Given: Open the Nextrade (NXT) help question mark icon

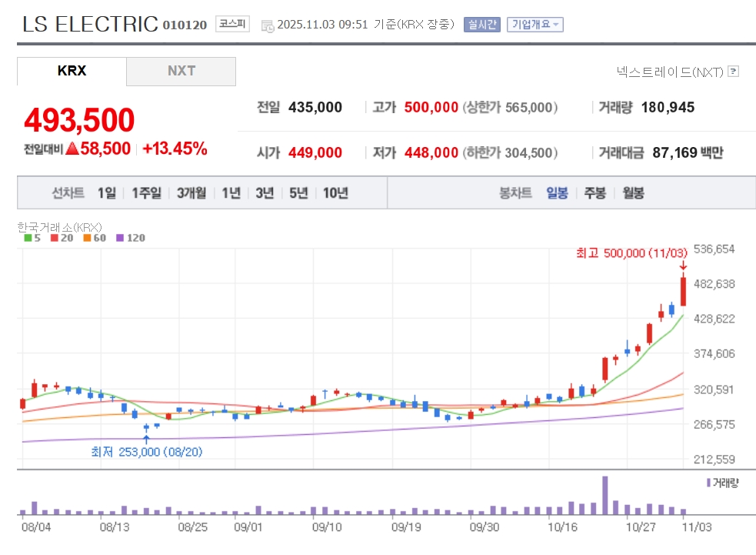Looking at the screenshot, I should coord(733,72).
